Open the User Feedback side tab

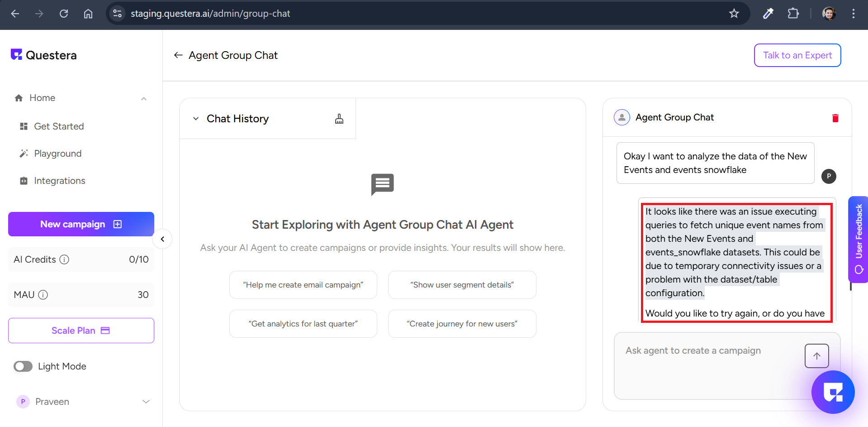click(x=859, y=239)
